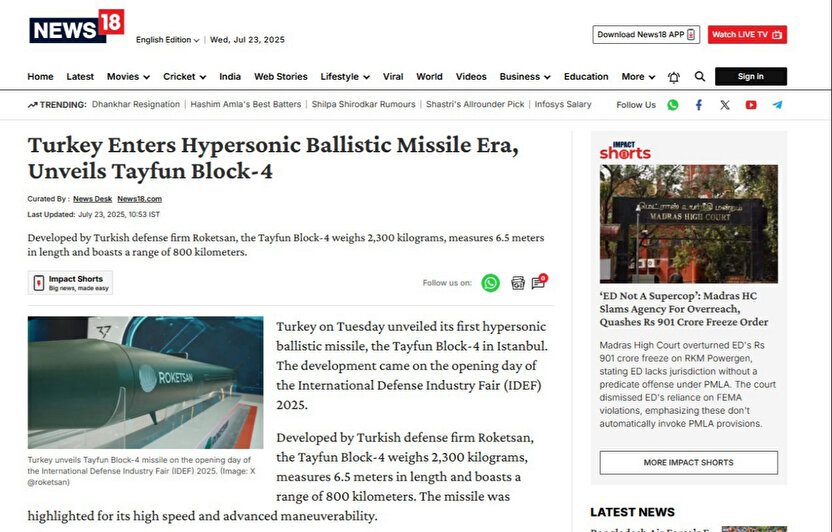
Task: Open trending topic Shilpa Shirodkar Rumours
Action: click(363, 104)
